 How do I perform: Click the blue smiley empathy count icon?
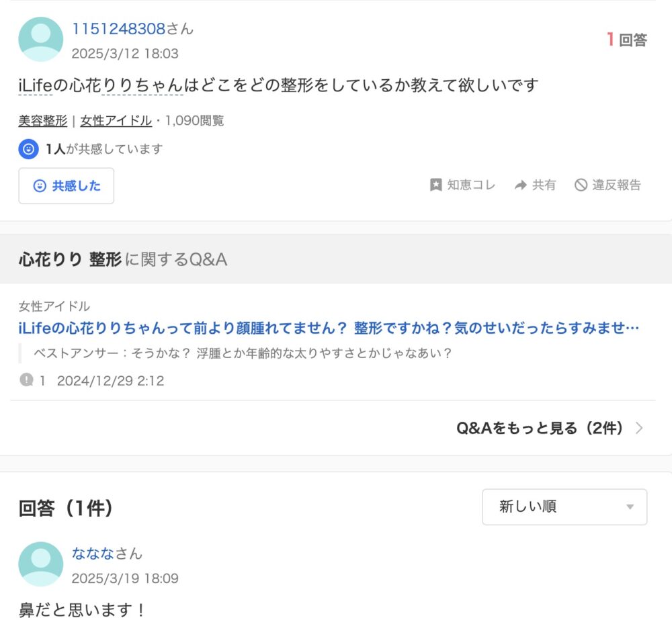coord(29,149)
